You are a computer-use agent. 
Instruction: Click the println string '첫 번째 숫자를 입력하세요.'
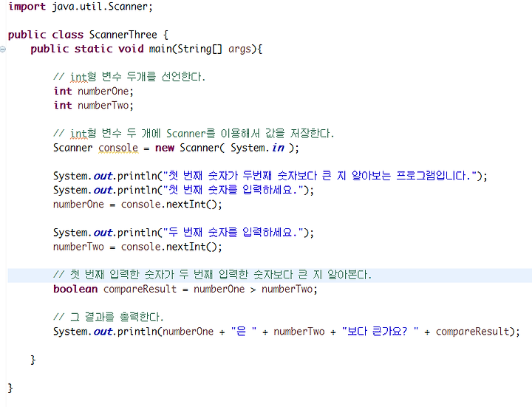coord(233,191)
